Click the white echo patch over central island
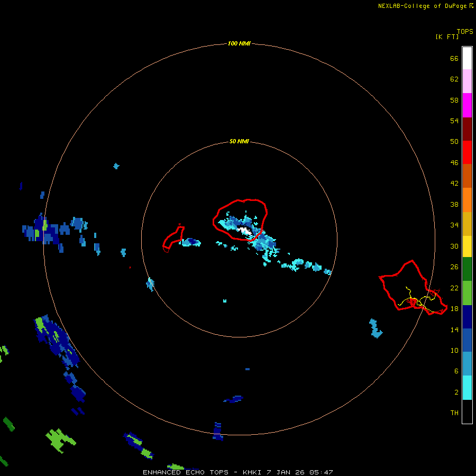Screen dimensions: 476x476 pos(244,231)
